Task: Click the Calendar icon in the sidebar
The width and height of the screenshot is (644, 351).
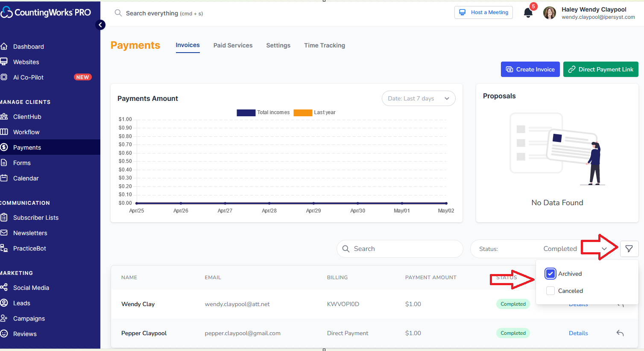Action: (x=4, y=178)
